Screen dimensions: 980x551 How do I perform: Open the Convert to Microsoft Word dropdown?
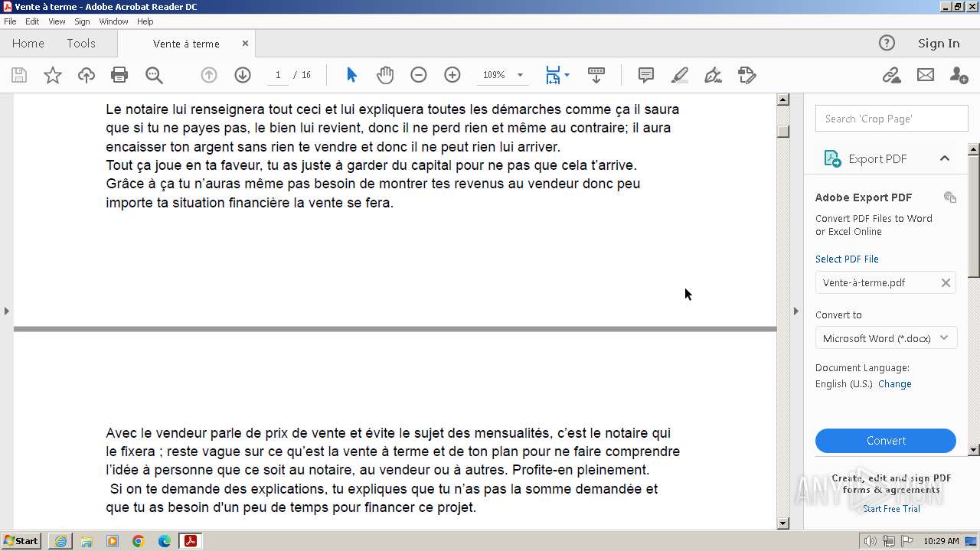886,338
